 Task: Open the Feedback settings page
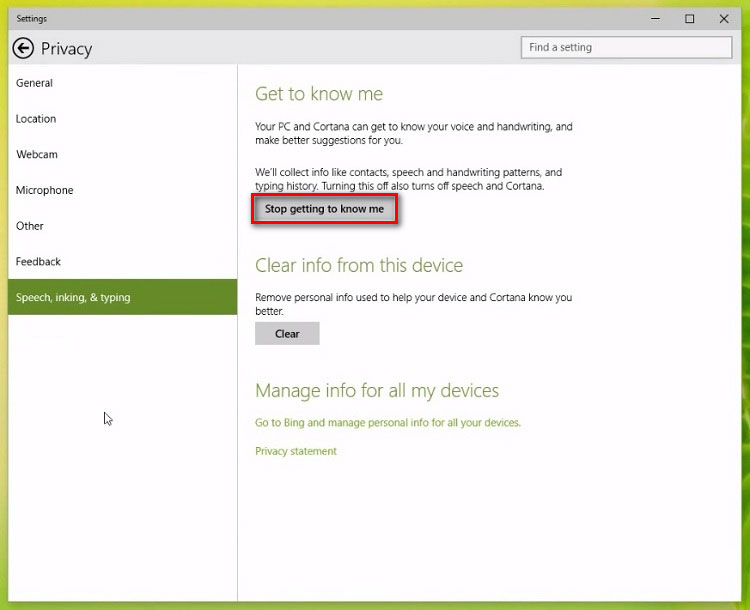click(39, 262)
